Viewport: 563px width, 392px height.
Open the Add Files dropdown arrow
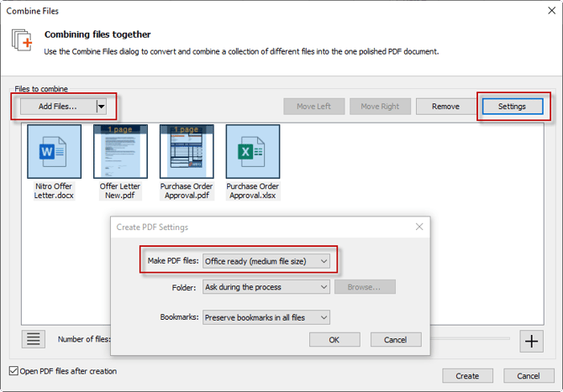[102, 107]
